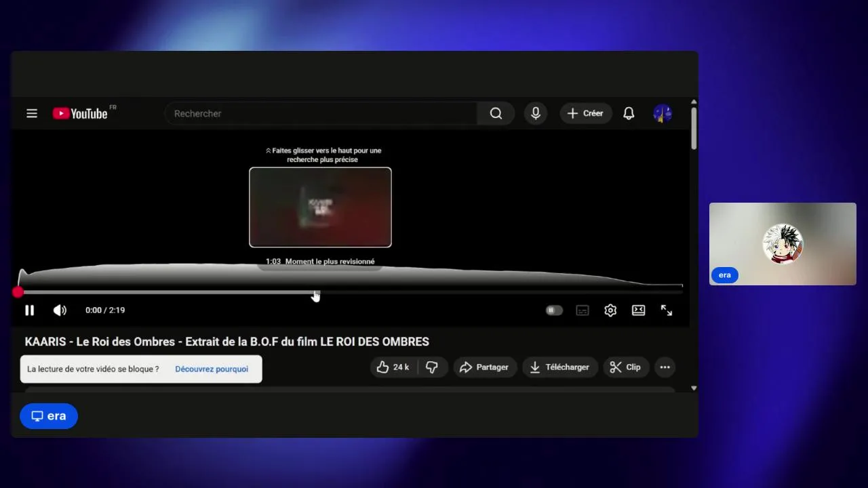868x488 pixels.
Task: Open the notifications bell
Action: [x=629, y=113]
